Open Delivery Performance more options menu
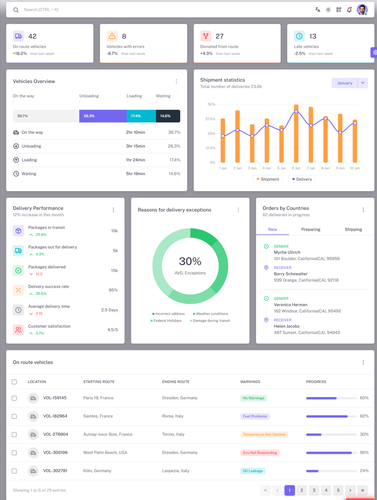377x500 pixels. tap(113, 210)
